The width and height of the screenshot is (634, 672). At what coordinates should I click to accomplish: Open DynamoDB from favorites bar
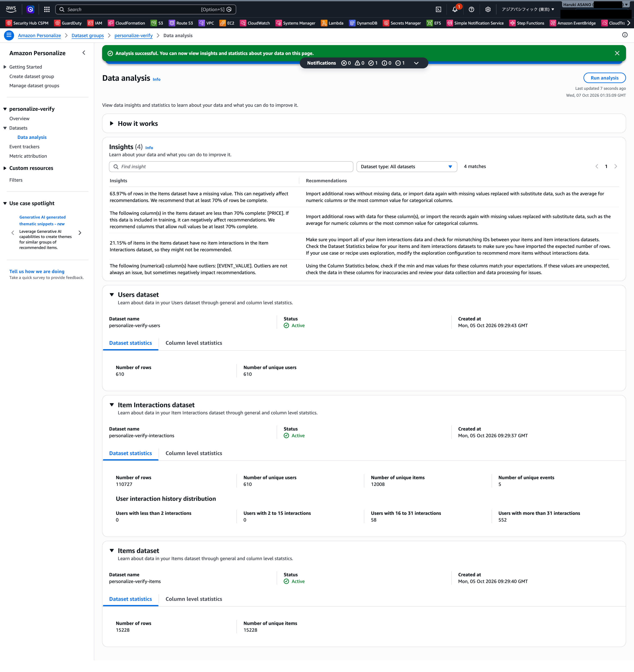coord(363,23)
